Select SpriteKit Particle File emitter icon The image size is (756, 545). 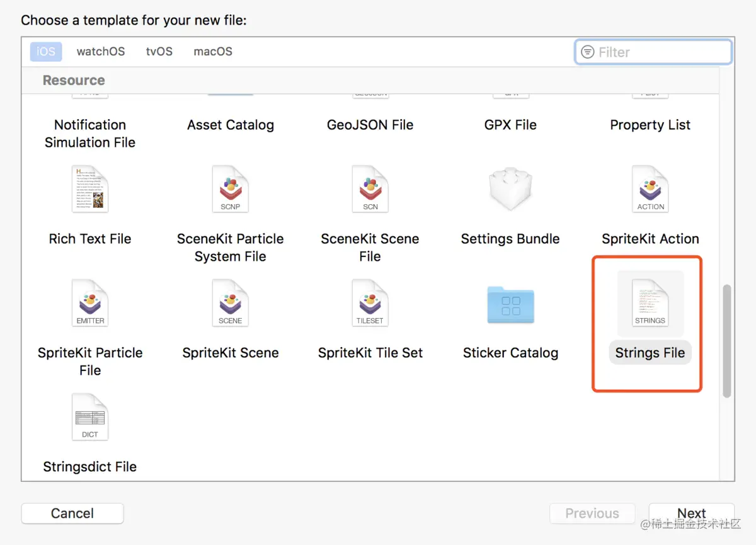pos(90,303)
